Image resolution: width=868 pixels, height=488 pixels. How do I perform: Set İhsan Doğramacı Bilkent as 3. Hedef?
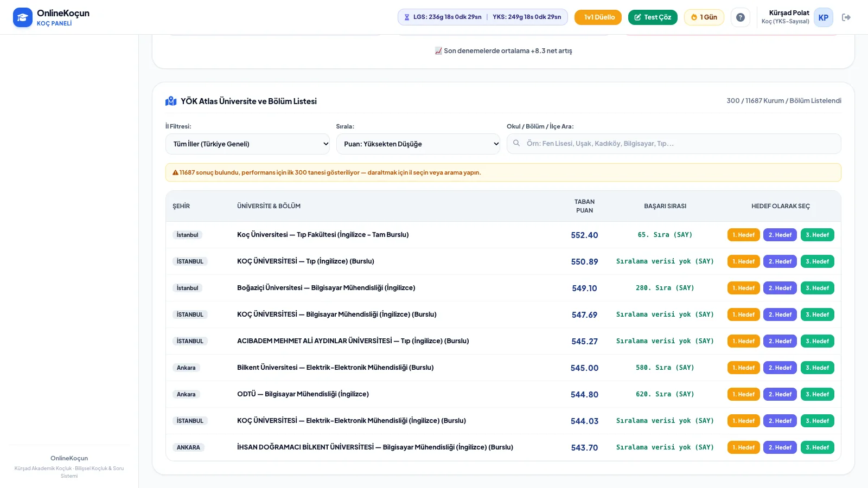(x=818, y=447)
